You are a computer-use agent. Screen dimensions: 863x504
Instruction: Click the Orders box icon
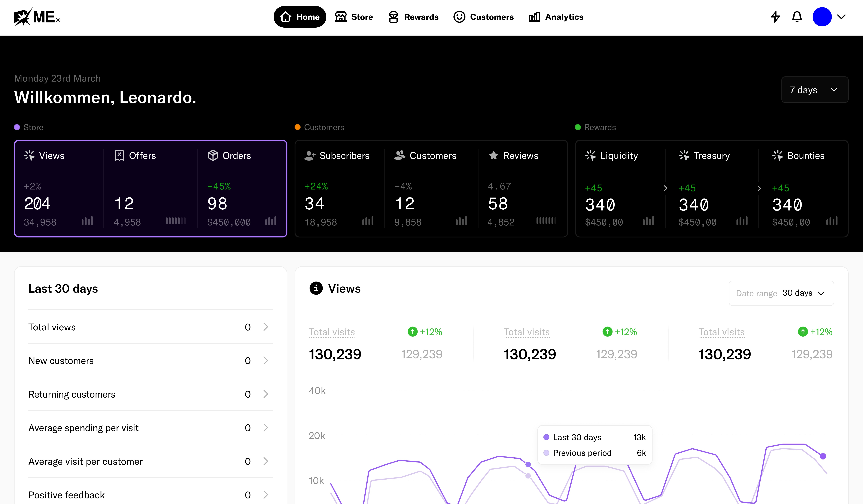(x=213, y=155)
